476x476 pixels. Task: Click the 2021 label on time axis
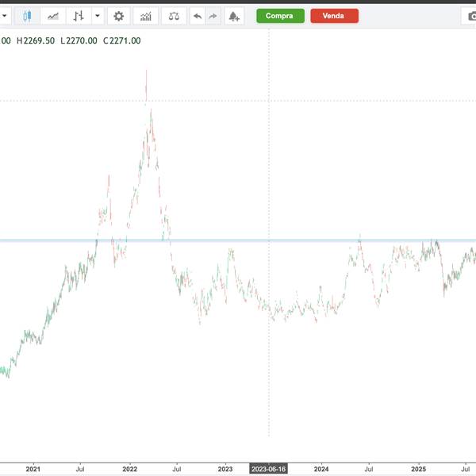33,469
